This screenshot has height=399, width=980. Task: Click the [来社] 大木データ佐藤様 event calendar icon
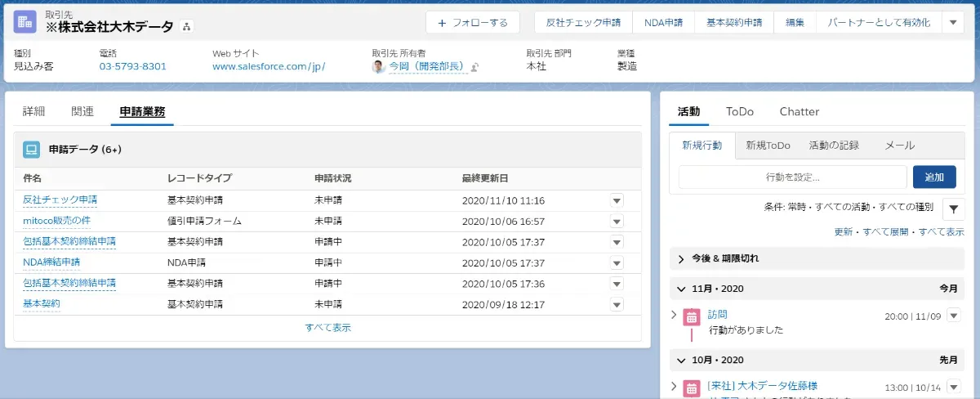pos(691,388)
